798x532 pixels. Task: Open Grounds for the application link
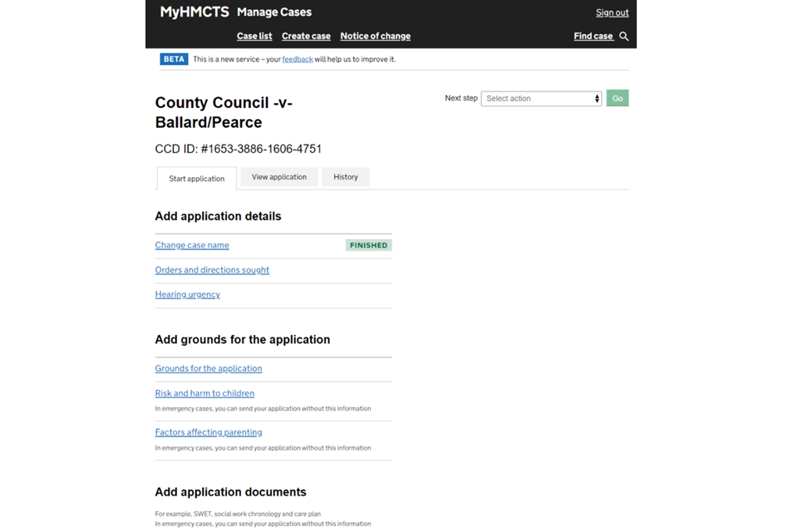[209, 368]
